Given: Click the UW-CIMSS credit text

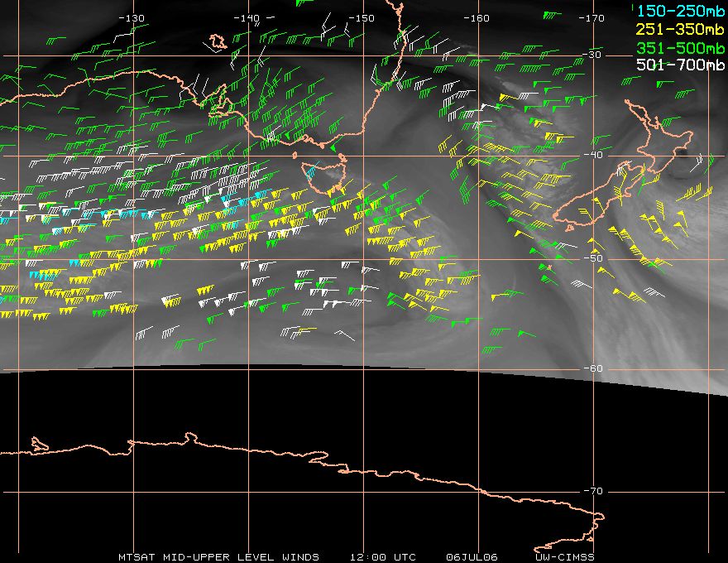Looking at the screenshot, I should (x=564, y=557).
